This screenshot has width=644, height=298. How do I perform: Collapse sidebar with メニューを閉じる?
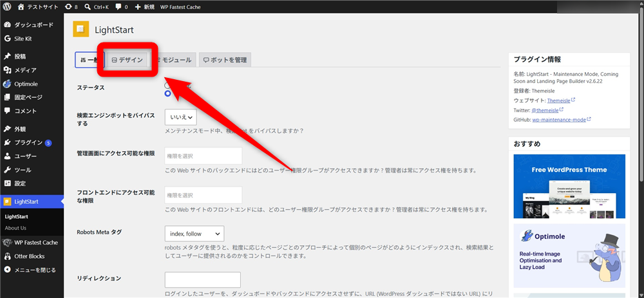(32, 270)
